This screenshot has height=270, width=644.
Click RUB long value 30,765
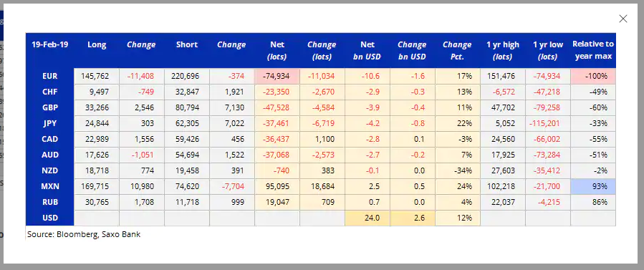[x=97, y=202]
